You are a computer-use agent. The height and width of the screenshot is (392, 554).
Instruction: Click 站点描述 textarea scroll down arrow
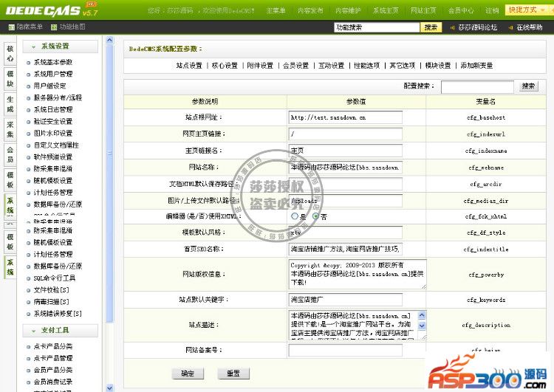pyautogui.click(x=422, y=326)
